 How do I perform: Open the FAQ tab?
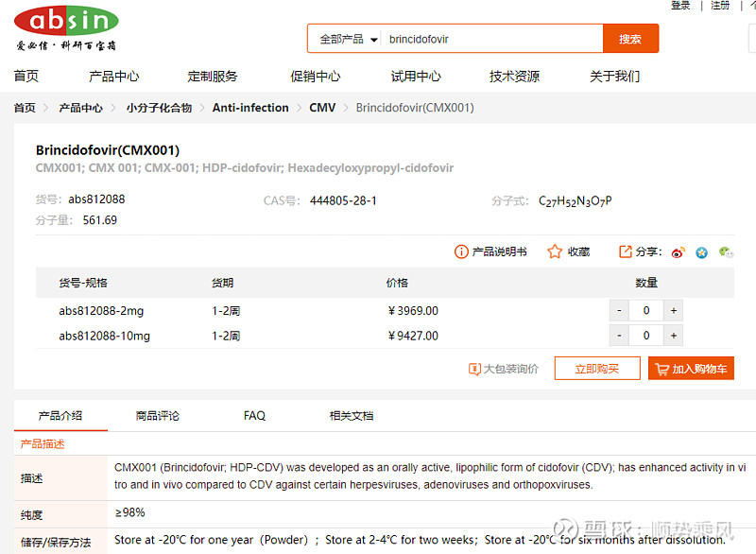pos(254,415)
